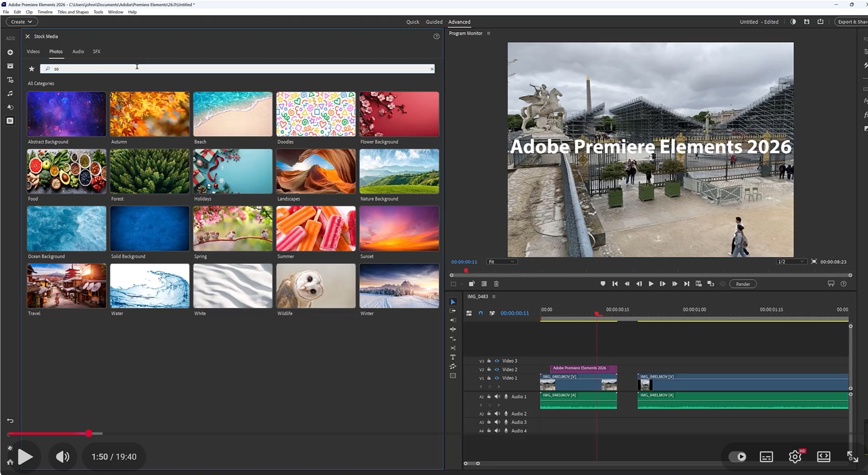Open the Titles and Shapes menu
The image size is (868, 475).
point(73,12)
